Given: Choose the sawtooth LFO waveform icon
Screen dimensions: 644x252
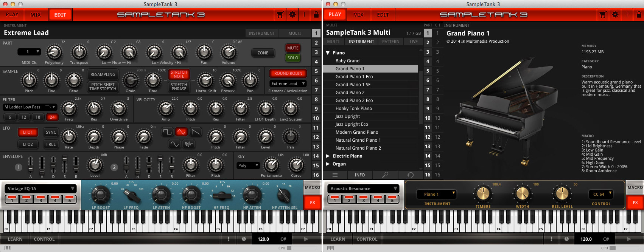Looking at the screenshot, I should point(196,132).
